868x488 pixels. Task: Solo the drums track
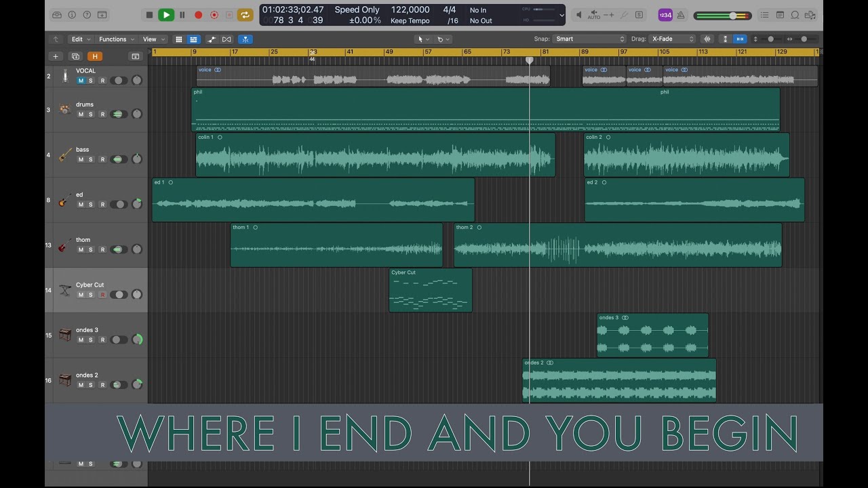92,115
